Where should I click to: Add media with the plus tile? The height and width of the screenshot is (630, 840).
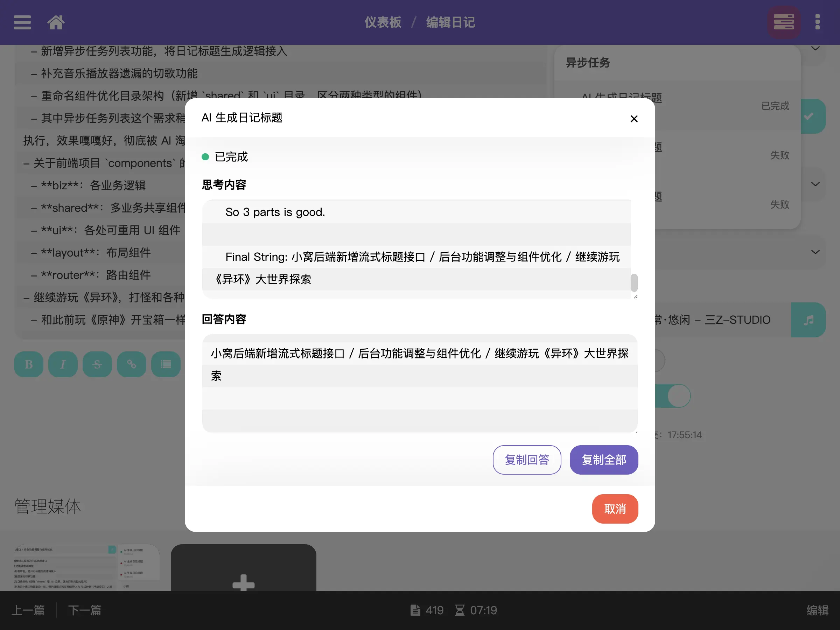[x=243, y=567]
